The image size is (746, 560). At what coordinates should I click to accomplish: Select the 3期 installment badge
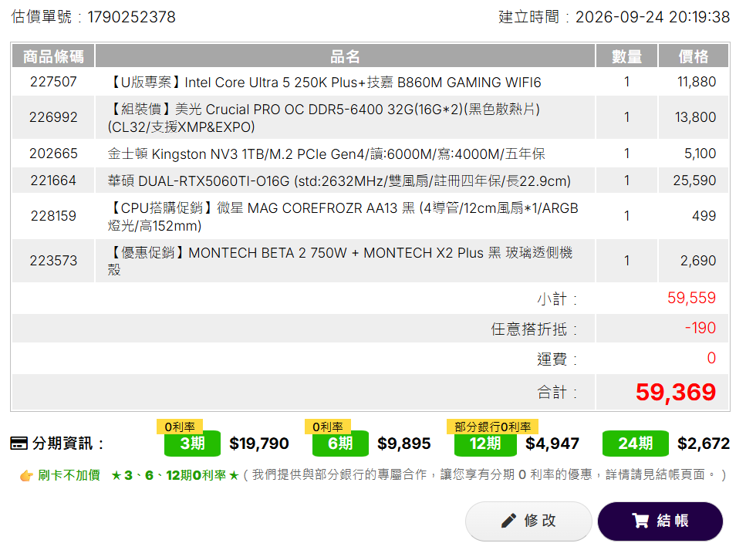[192, 444]
